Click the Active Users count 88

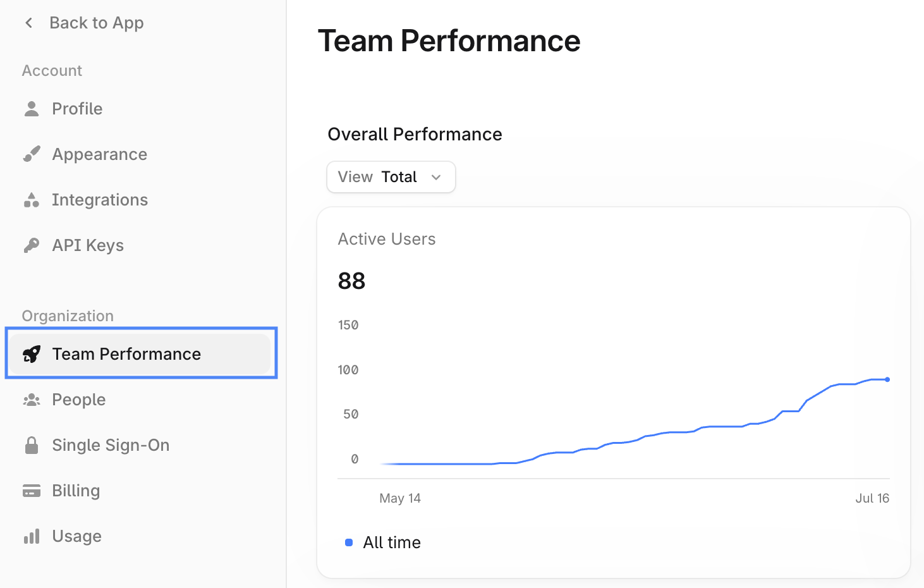click(x=352, y=281)
